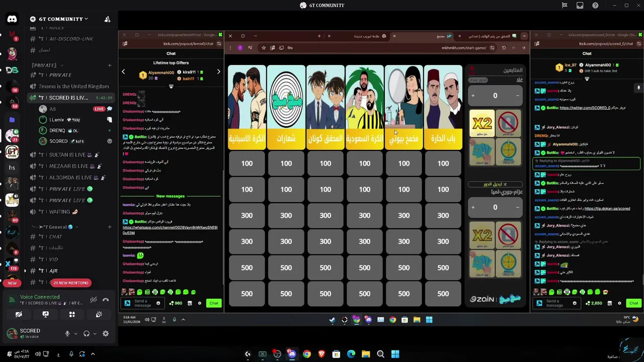
Task: Click the LIVE badge next to user AS
Action: (x=99, y=109)
